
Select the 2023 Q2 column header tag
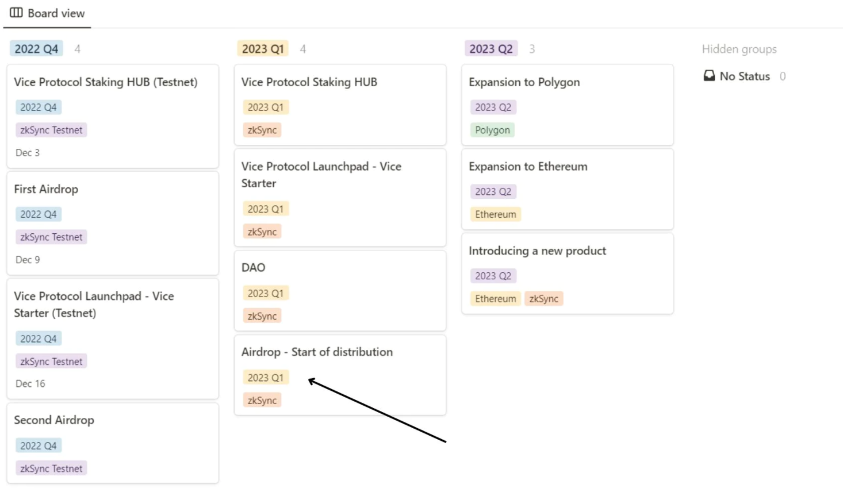click(491, 49)
